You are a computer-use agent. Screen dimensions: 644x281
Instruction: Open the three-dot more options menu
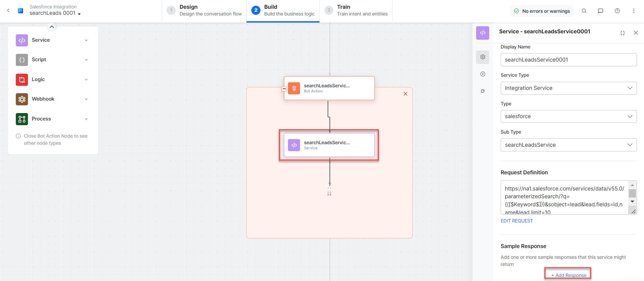[x=634, y=11]
